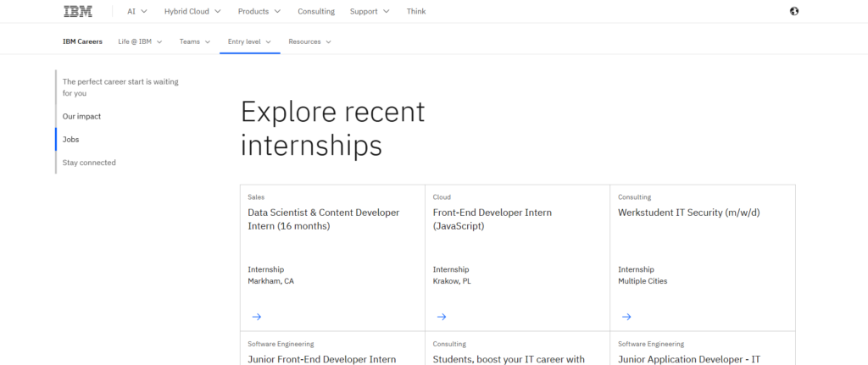Go to IBM Careers home link
The height and width of the screenshot is (365, 868).
point(82,41)
